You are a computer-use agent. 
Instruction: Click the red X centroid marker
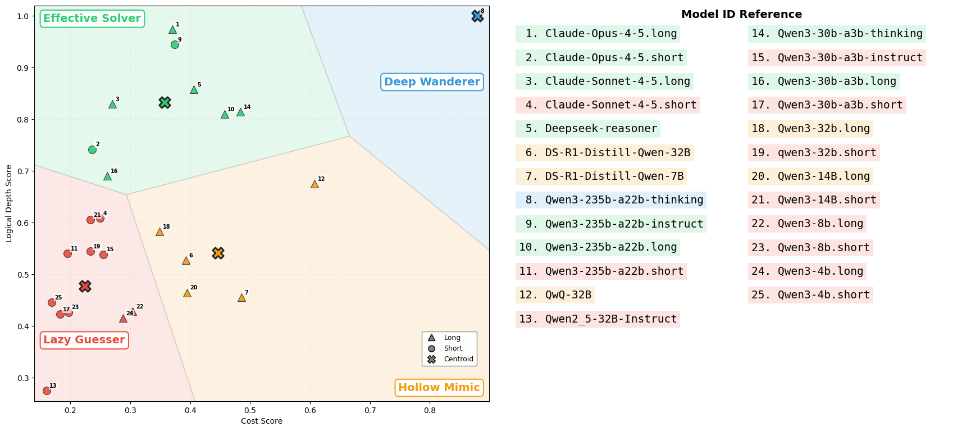(85, 287)
